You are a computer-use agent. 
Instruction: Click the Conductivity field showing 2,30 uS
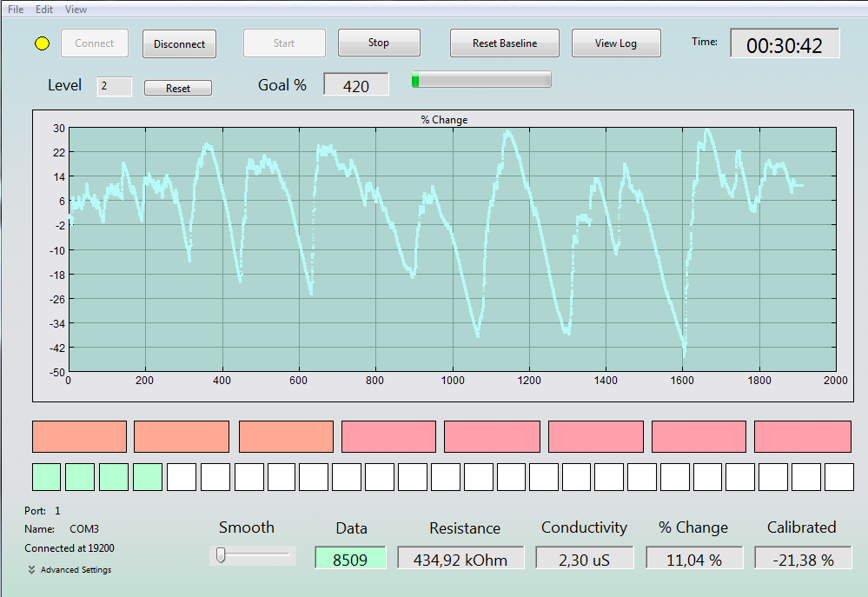pyautogui.click(x=584, y=558)
